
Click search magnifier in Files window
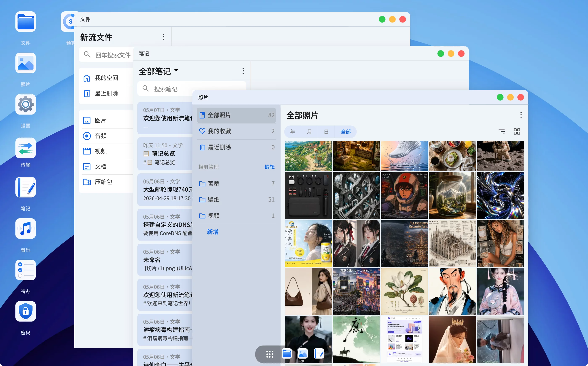point(87,54)
